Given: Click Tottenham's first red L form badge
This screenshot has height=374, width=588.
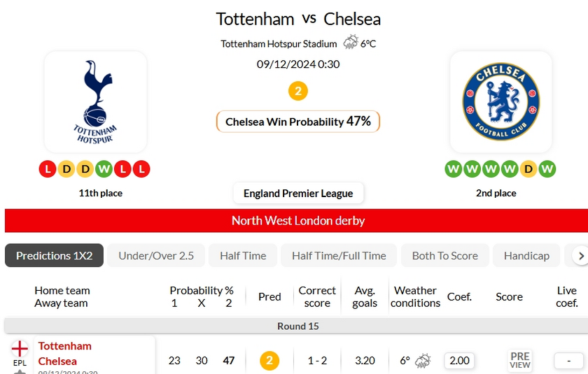Looking at the screenshot, I should click(x=48, y=169).
